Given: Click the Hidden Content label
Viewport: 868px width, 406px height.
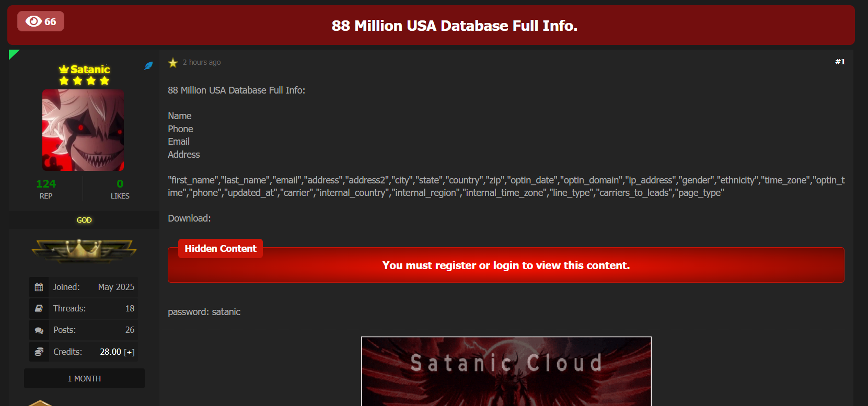Looking at the screenshot, I should point(221,249).
